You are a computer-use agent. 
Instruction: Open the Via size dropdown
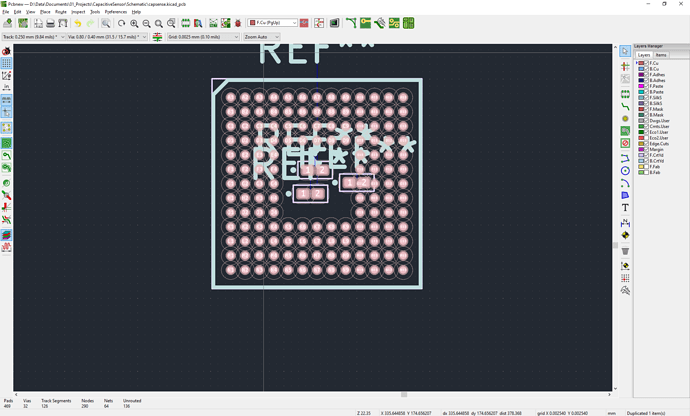click(x=107, y=37)
